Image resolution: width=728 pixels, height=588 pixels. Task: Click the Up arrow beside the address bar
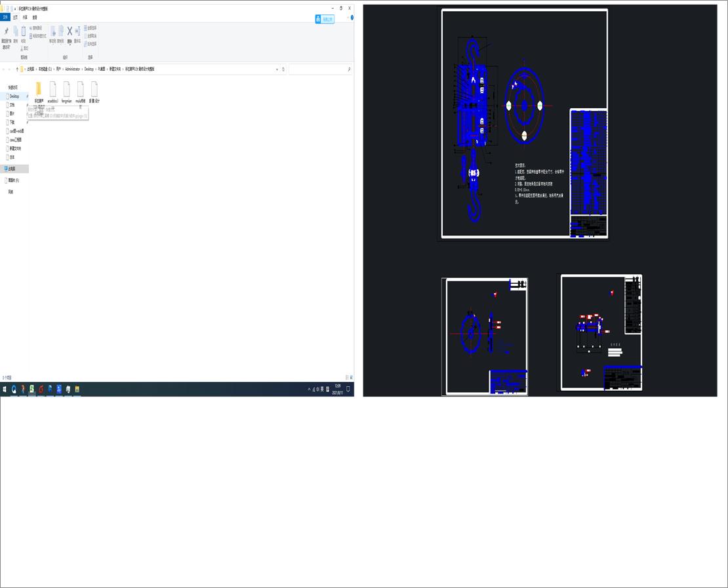pos(17,69)
